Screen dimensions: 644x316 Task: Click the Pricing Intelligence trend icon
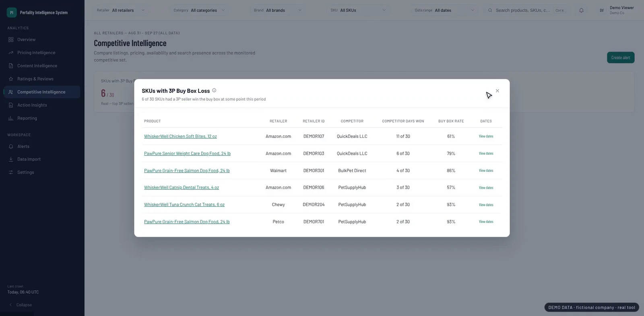[11, 53]
